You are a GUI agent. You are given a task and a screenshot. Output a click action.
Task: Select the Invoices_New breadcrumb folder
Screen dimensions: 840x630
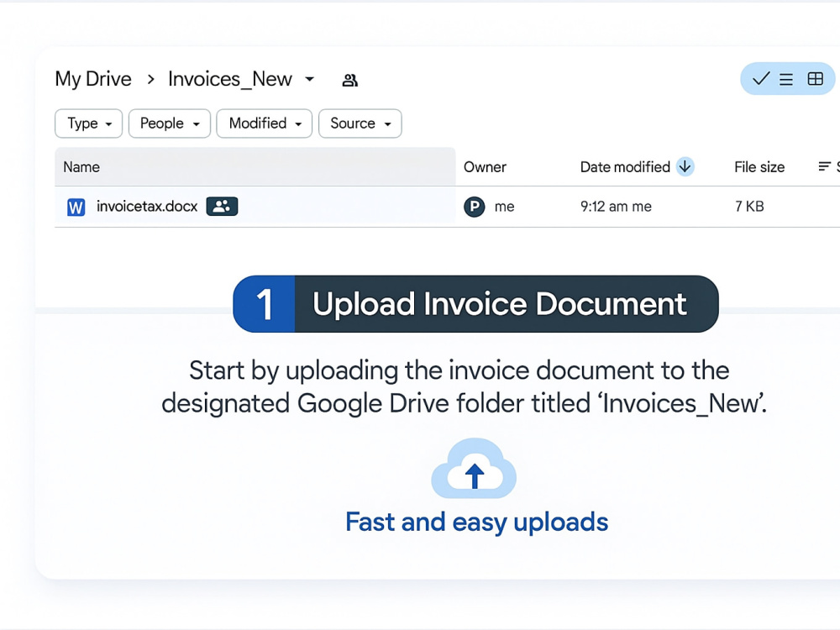230,79
